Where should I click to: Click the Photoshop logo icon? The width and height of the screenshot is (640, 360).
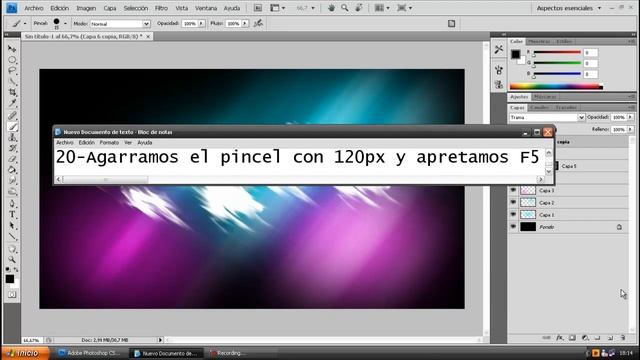coord(11,8)
